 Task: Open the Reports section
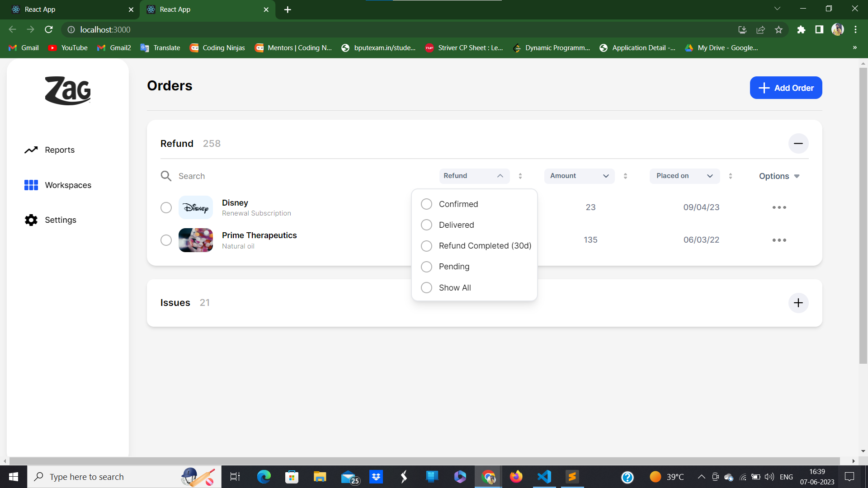click(59, 150)
